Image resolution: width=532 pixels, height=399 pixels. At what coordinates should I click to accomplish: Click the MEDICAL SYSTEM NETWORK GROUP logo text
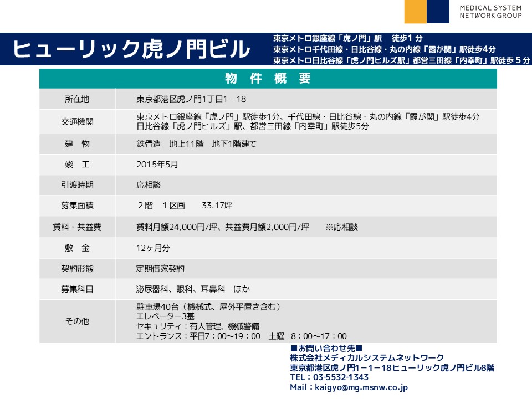[x=490, y=12]
